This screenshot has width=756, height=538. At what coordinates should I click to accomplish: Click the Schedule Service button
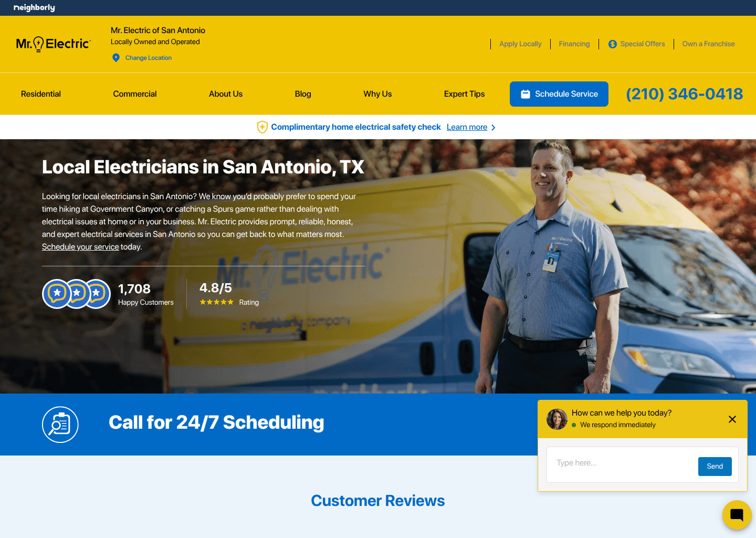[x=559, y=94]
